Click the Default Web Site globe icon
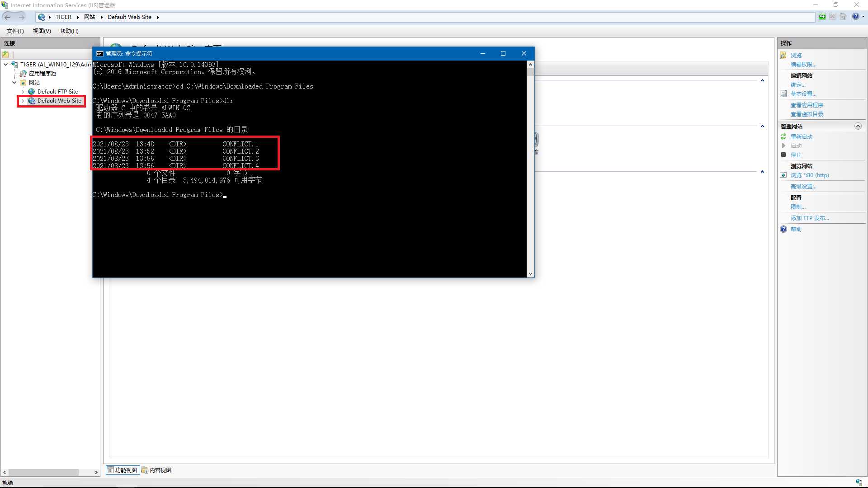868x488 pixels. 32,101
